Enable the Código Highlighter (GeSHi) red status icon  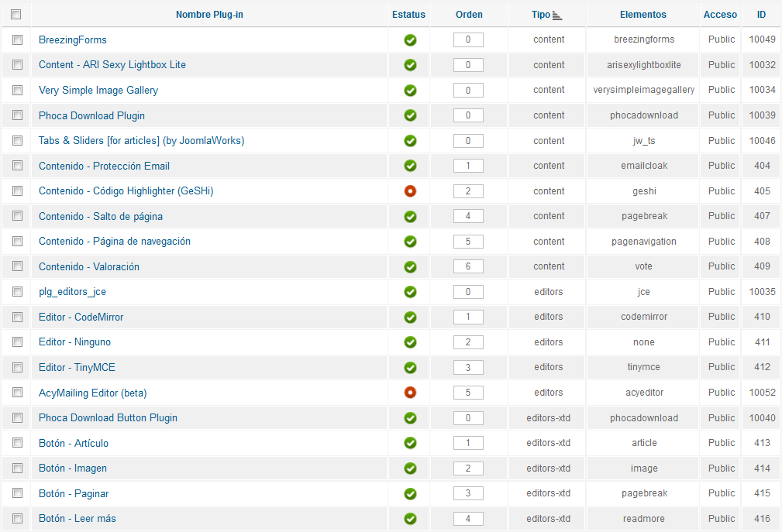pyautogui.click(x=410, y=190)
